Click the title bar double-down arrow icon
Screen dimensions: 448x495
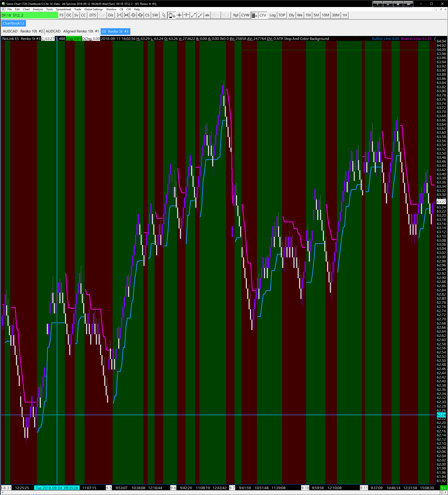377,4
